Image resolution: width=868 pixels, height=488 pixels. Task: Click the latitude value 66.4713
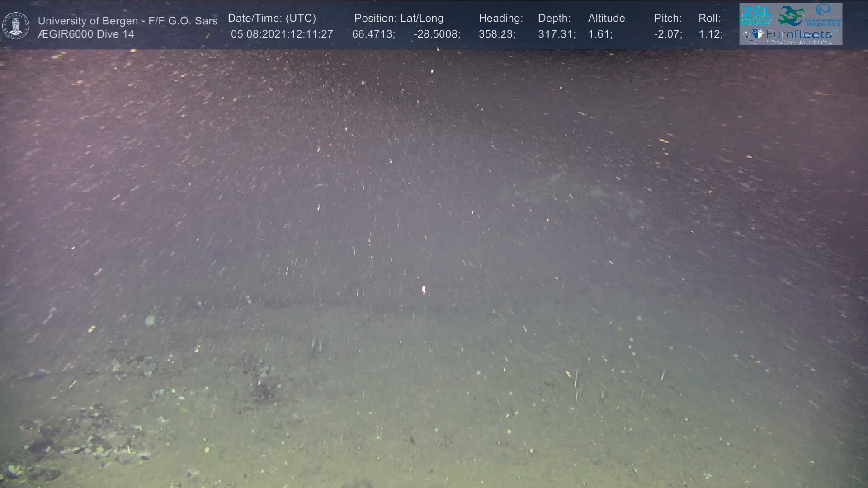click(373, 34)
